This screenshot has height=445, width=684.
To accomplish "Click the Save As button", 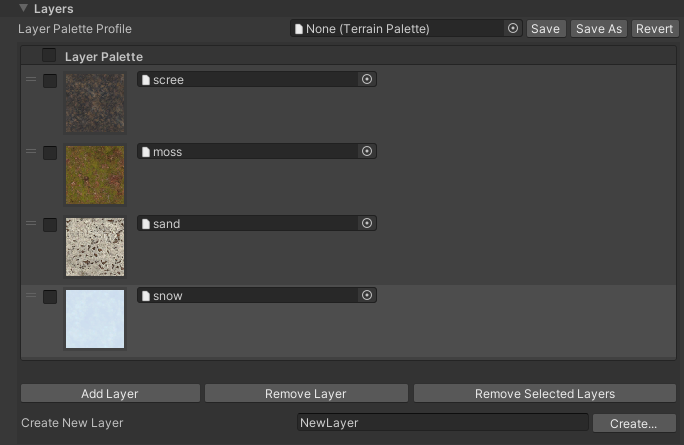I will (x=599, y=29).
